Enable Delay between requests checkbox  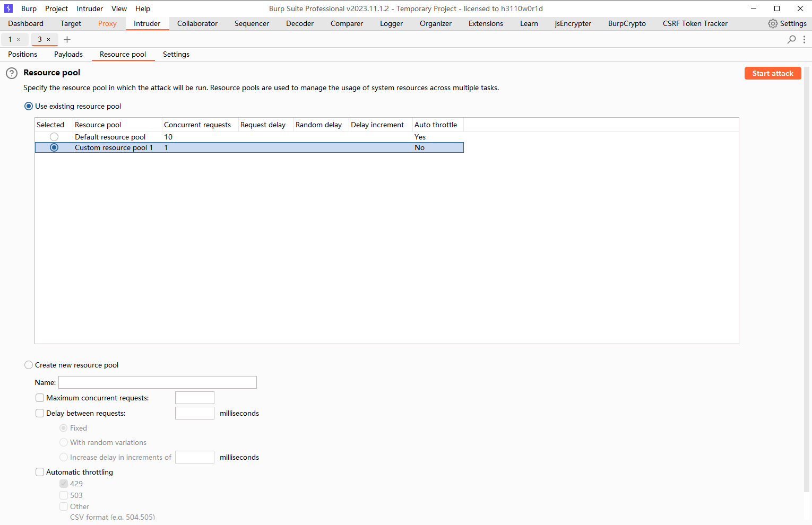40,413
